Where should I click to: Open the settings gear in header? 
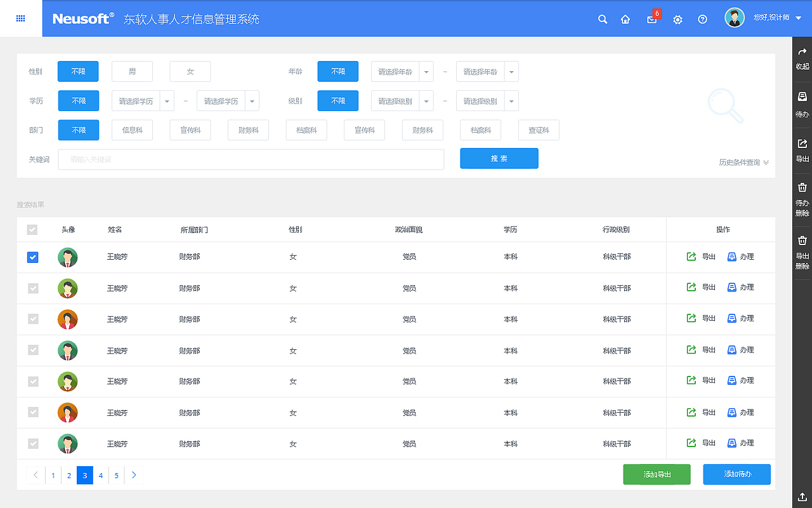(678, 20)
